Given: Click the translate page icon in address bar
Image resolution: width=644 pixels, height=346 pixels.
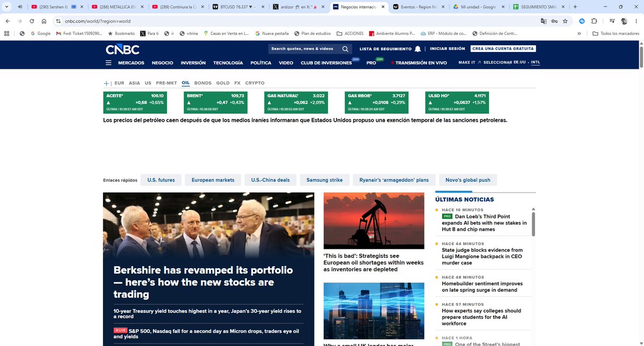Looking at the screenshot, I should pos(544,21).
